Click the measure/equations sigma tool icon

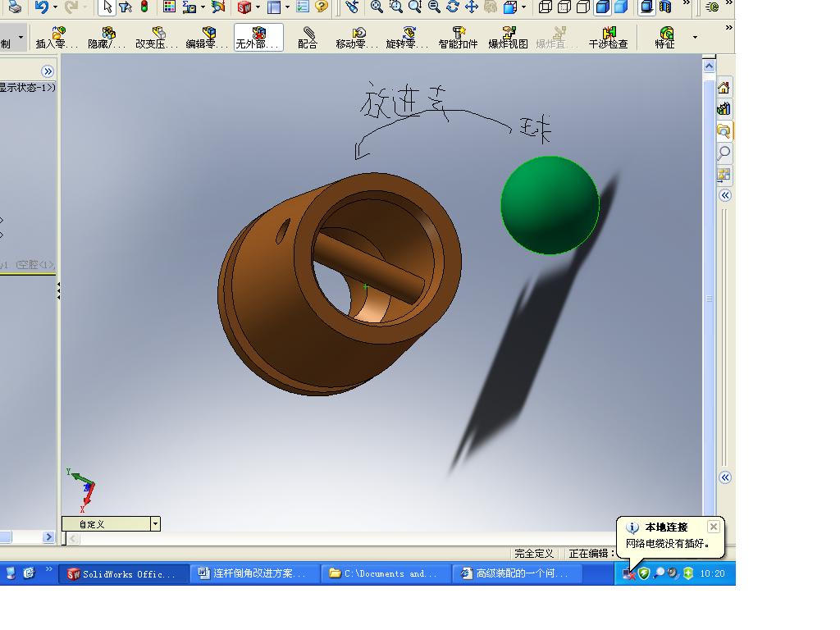189,7
